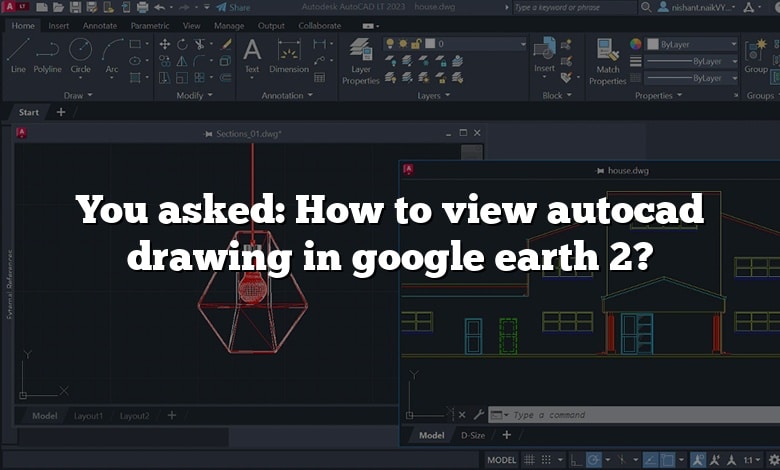Viewport: 780px width, 470px height.
Task: Select the Mirror tool
Action: (x=182, y=61)
